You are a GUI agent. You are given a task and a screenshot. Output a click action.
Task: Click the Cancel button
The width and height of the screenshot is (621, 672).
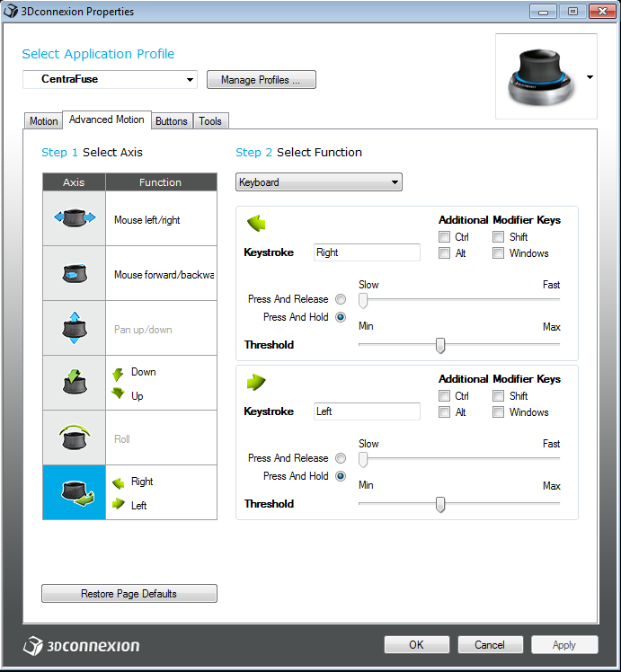490,644
